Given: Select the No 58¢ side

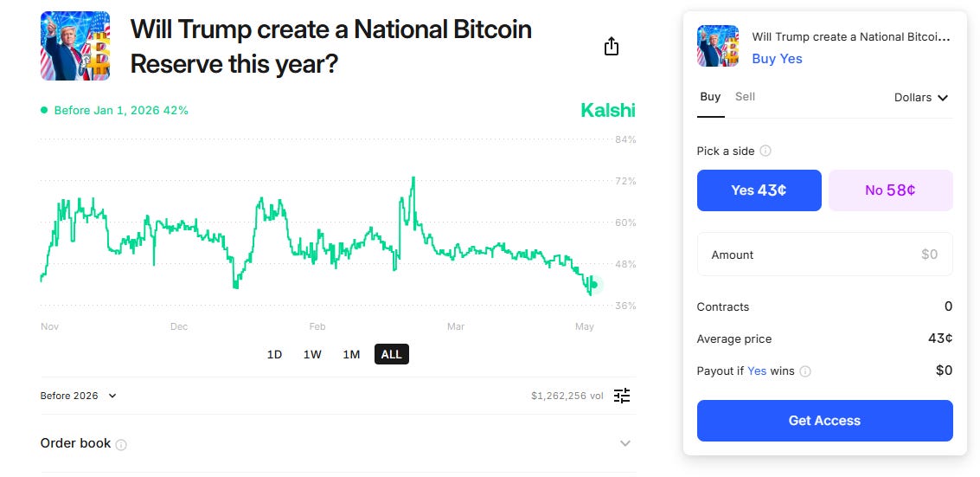Looking at the screenshot, I should 890,190.
